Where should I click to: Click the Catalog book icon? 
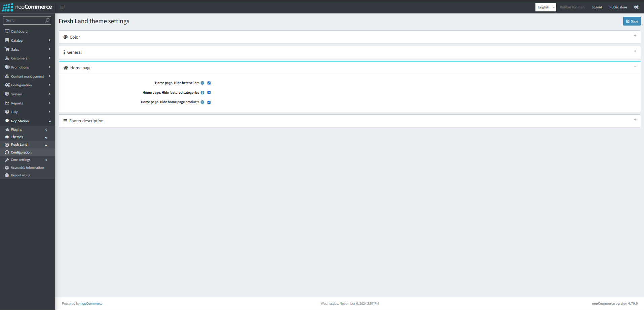coord(7,40)
